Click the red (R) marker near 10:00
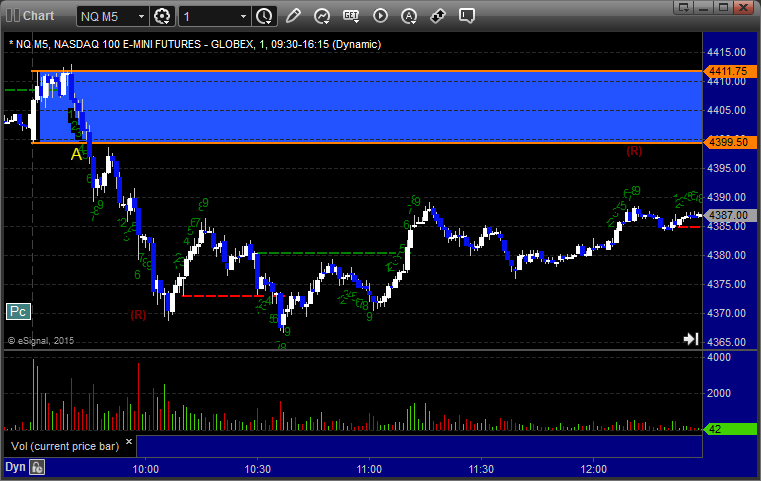Screen dimensions: 761x481 [138, 315]
